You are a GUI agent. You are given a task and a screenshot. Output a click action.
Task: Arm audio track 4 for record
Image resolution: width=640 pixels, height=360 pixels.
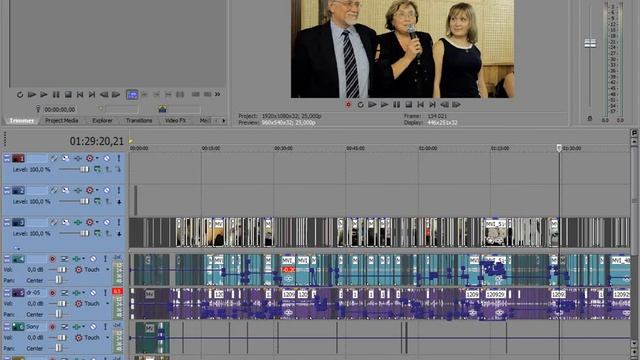click(53, 259)
